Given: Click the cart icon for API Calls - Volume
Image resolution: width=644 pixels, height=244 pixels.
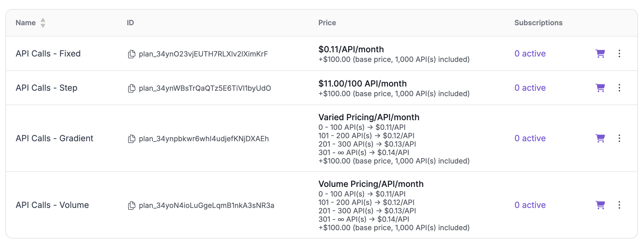Looking at the screenshot, I should (x=600, y=205).
